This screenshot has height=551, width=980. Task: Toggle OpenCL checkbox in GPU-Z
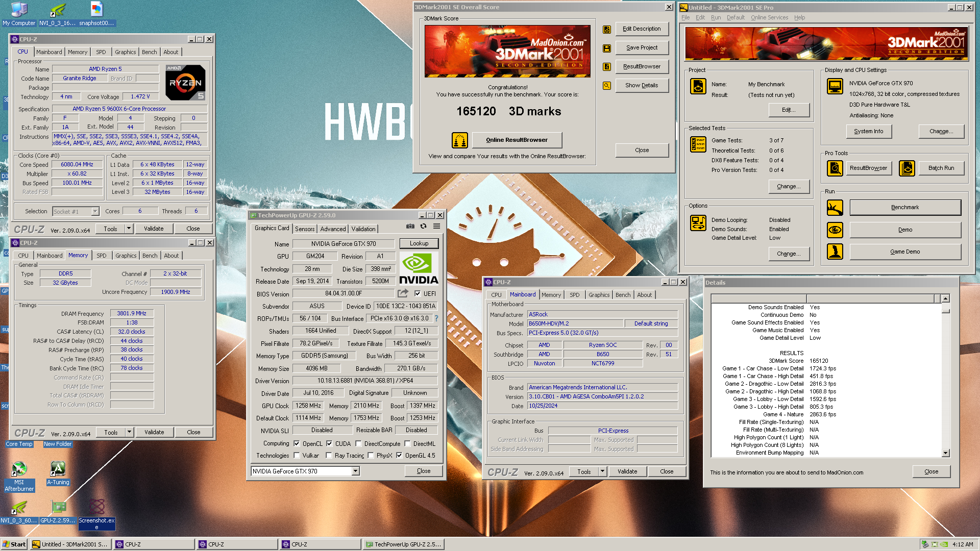point(297,444)
